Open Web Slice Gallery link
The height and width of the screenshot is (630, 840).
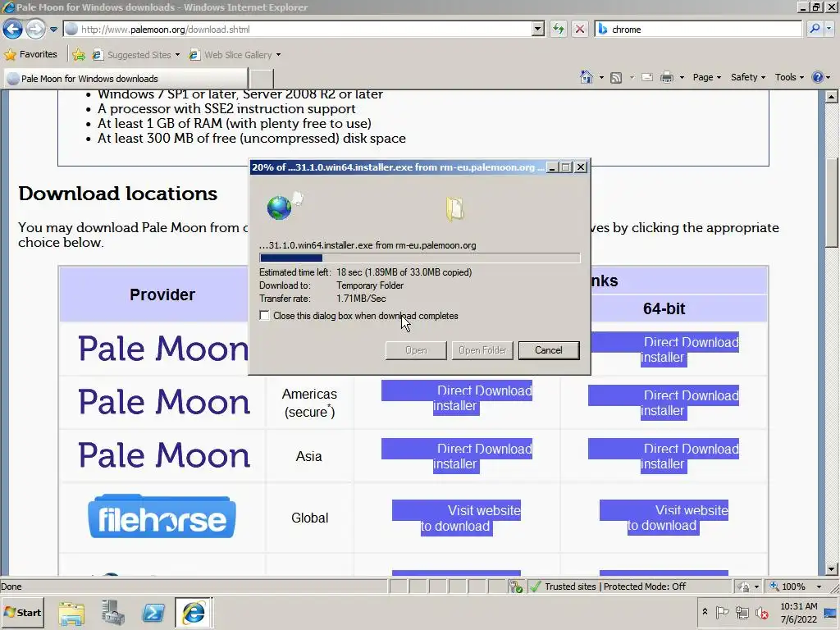tap(235, 55)
